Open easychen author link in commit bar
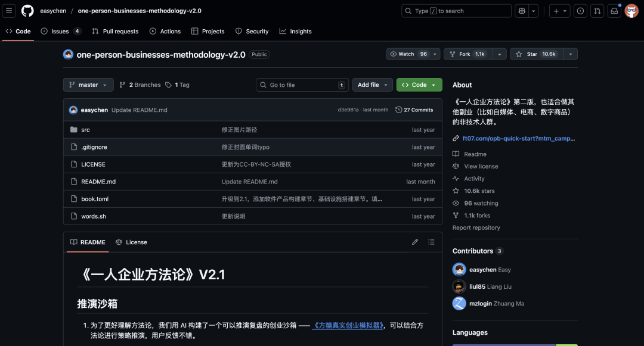Screen dimensions: 644x346 (94, 110)
